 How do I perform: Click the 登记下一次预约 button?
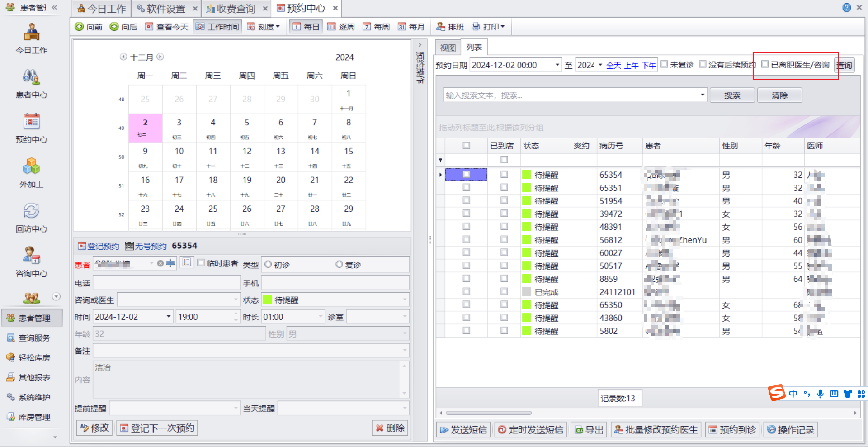[157, 428]
